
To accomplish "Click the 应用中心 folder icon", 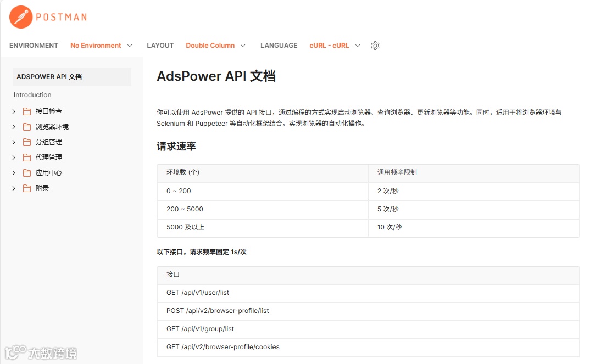I will click(27, 173).
